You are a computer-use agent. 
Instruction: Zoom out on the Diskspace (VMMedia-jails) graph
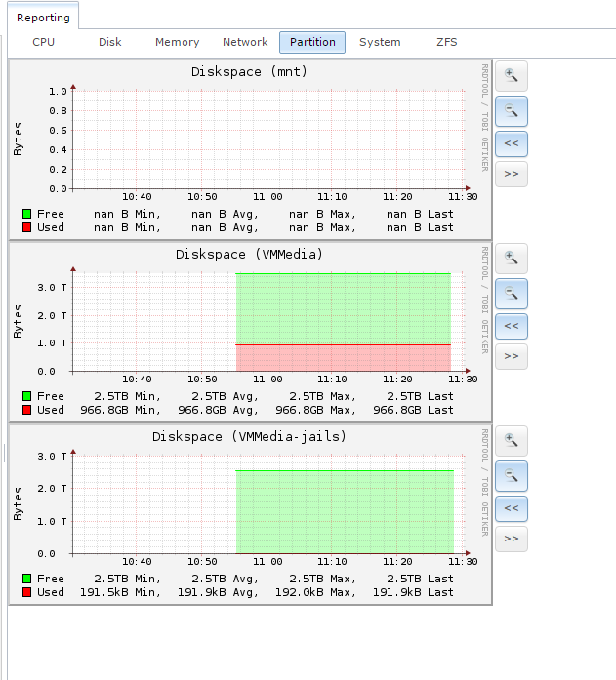(x=512, y=476)
